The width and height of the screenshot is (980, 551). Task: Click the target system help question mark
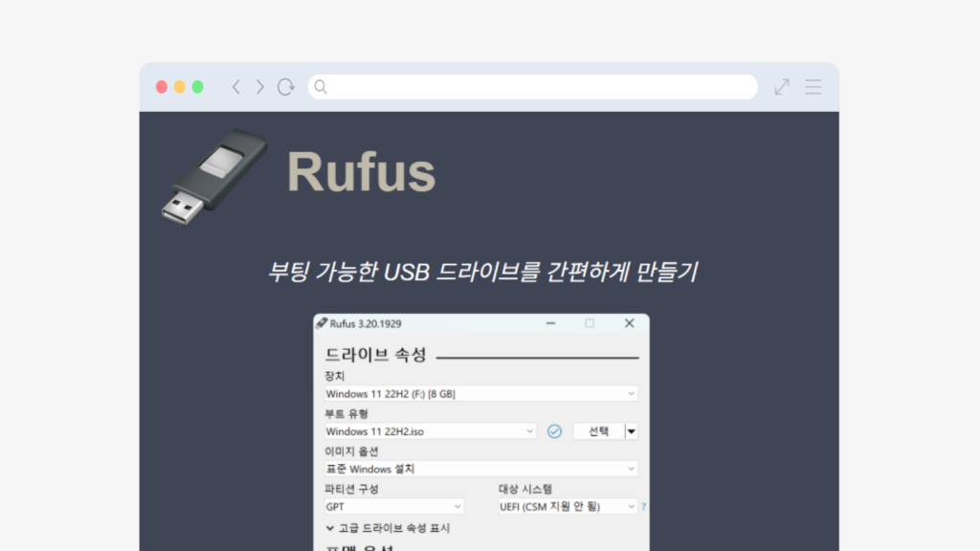[x=643, y=507]
